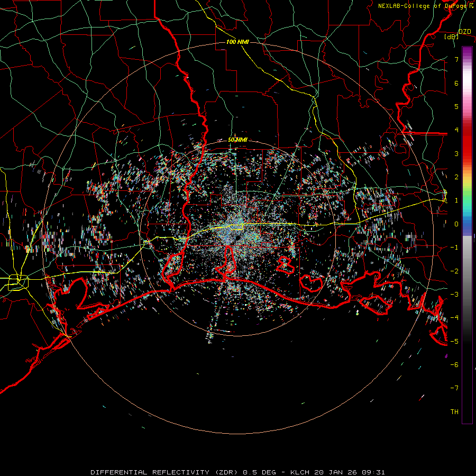Image resolution: width=476 pixels, height=476 pixels.
Task: Click the [dB] units label
Action: coord(452,36)
